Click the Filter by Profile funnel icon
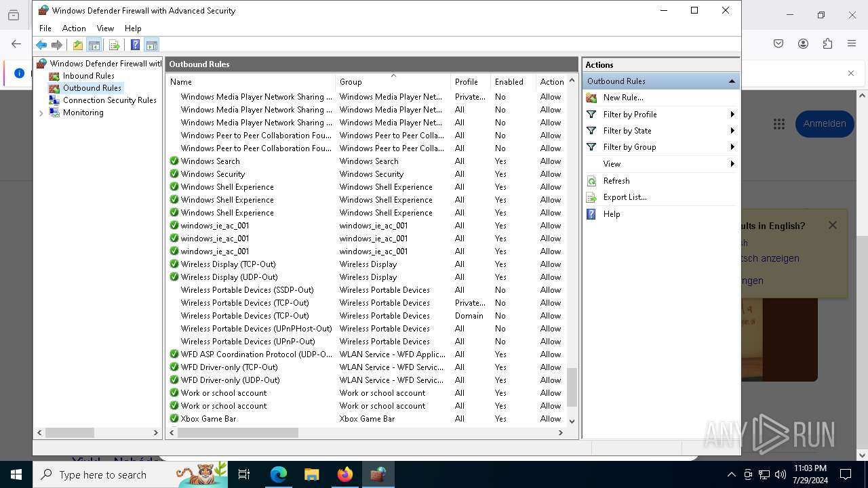The image size is (868, 488). pos(591,115)
